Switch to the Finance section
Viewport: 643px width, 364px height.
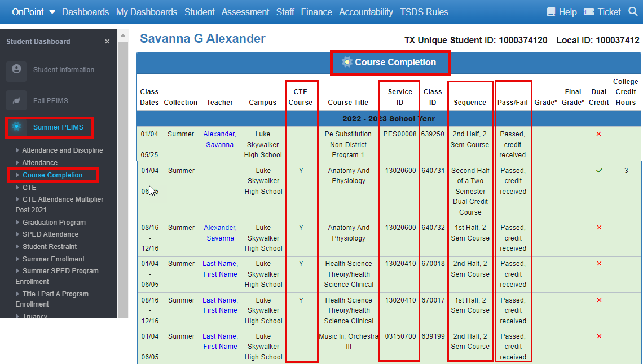[316, 11]
